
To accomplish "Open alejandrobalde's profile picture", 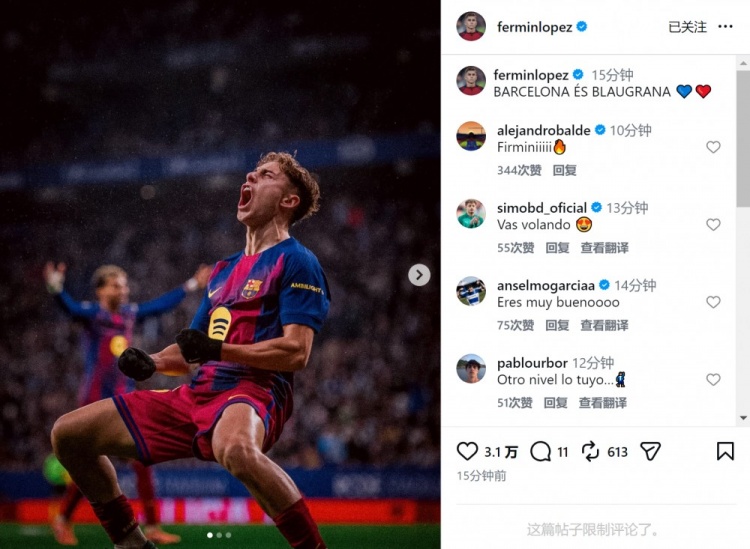I will click(x=471, y=136).
